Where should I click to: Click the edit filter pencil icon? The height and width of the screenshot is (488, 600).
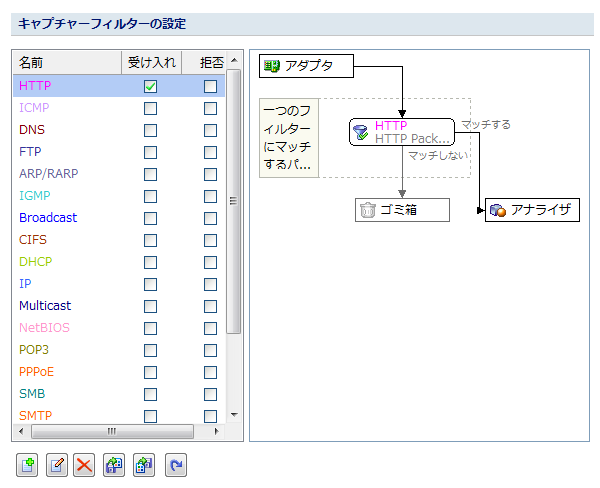coord(56,465)
